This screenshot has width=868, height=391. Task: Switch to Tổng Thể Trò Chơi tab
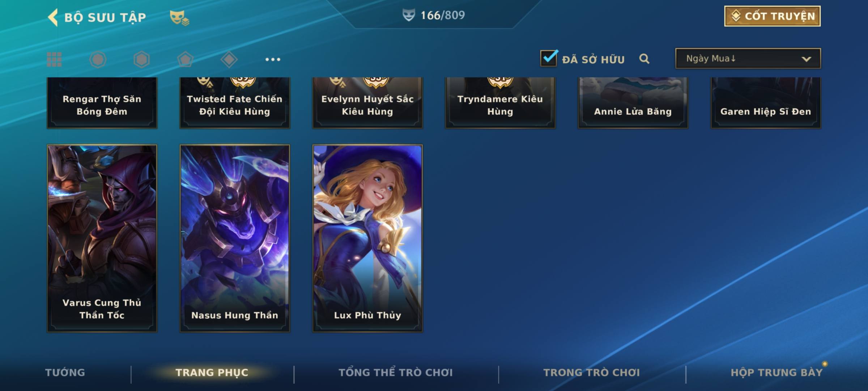click(396, 373)
